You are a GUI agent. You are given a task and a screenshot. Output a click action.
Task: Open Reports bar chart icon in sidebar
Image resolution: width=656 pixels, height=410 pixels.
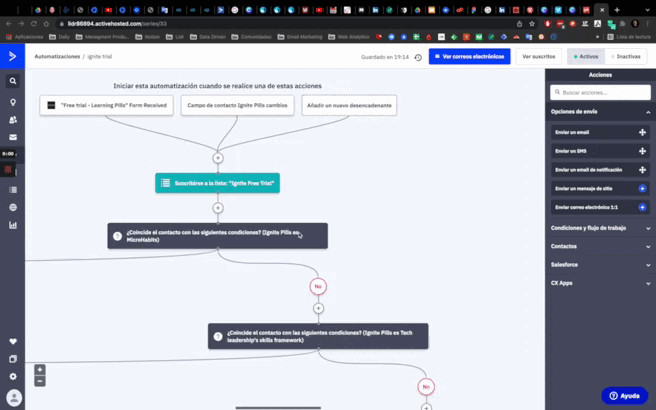click(13, 225)
